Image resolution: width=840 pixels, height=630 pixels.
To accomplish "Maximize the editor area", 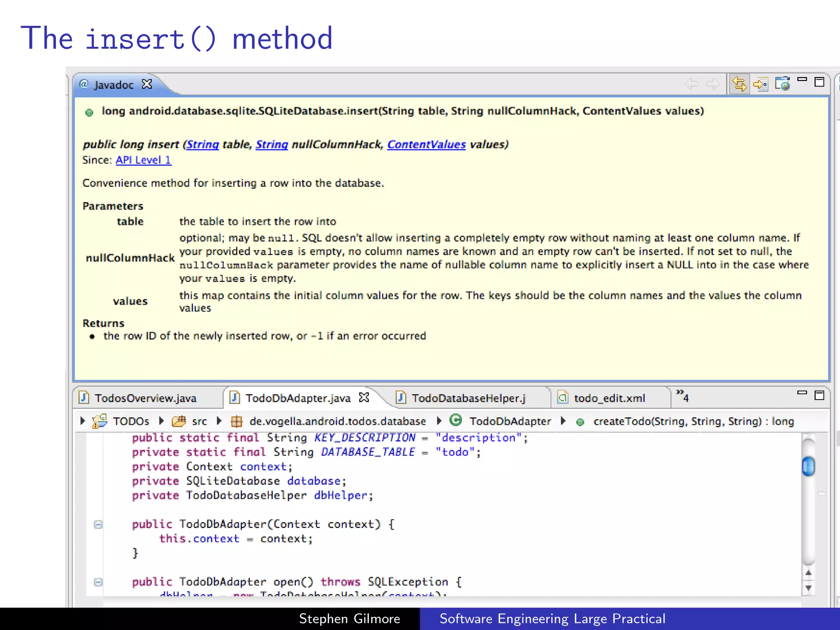I will click(819, 395).
